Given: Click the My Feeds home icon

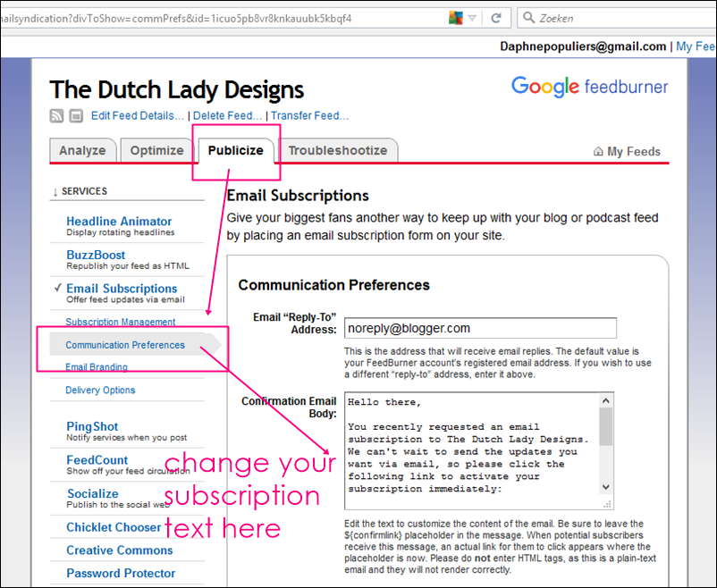Looking at the screenshot, I should pos(598,151).
